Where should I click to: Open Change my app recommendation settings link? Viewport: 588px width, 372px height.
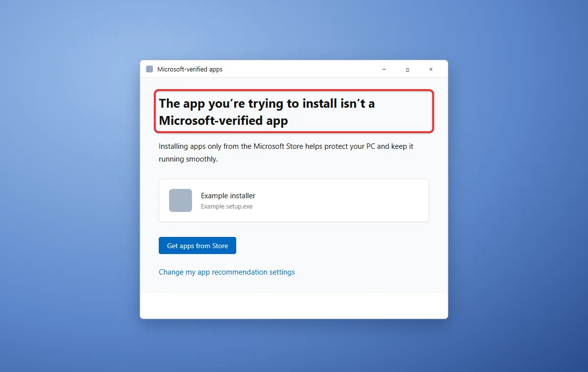click(227, 272)
